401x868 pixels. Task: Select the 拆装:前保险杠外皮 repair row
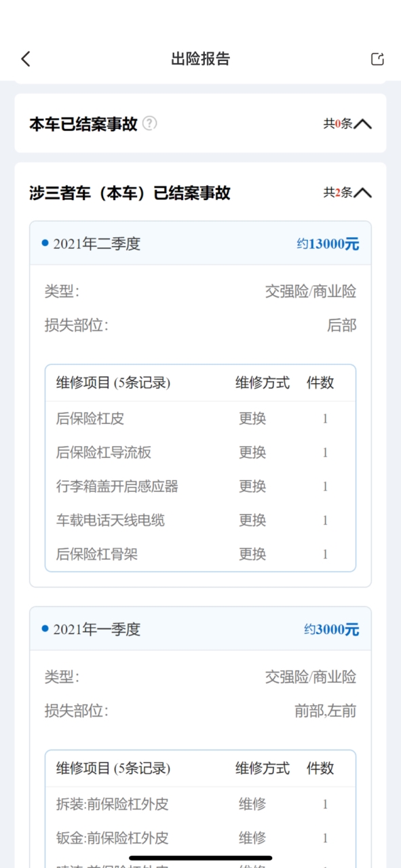click(200, 804)
